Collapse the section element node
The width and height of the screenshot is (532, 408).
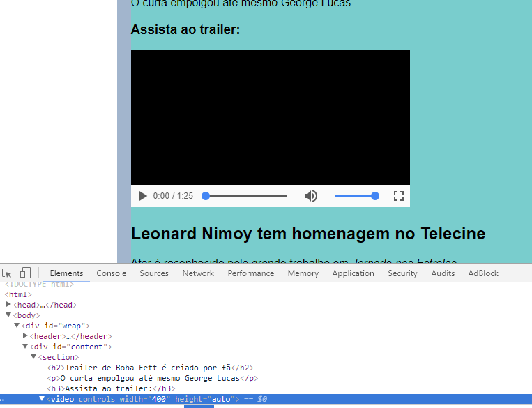point(33,357)
